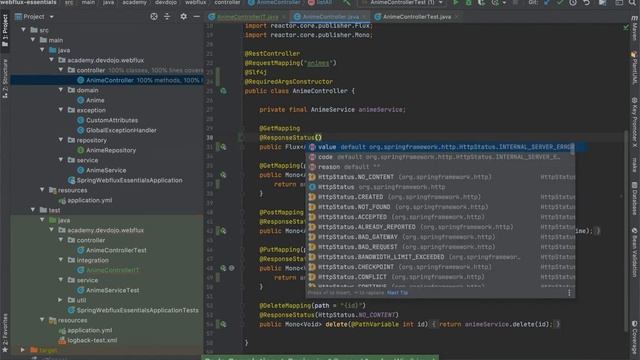Open the Structure tool window
Screen dimensions: 640x360
click(x=5, y=78)
